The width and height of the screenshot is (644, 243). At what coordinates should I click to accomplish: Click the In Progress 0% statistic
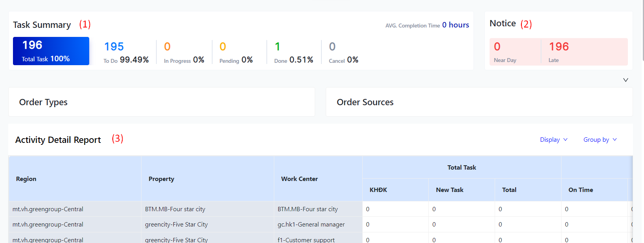[x=183, y=53]
